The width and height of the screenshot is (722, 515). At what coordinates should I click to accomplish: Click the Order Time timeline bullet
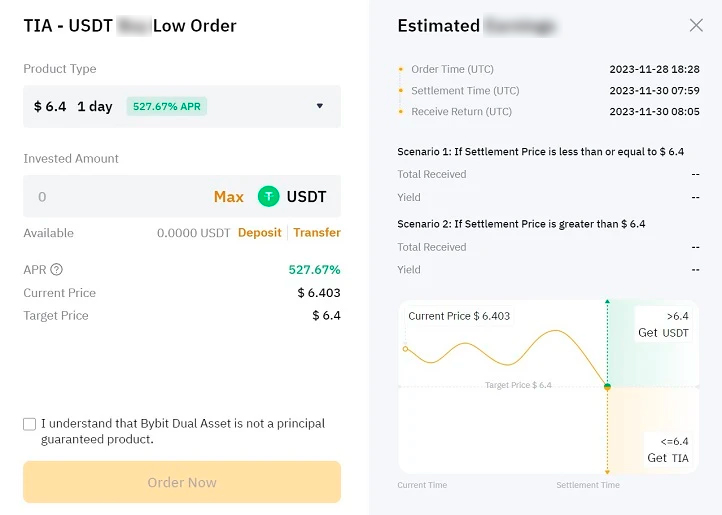[x=401, y=70]
